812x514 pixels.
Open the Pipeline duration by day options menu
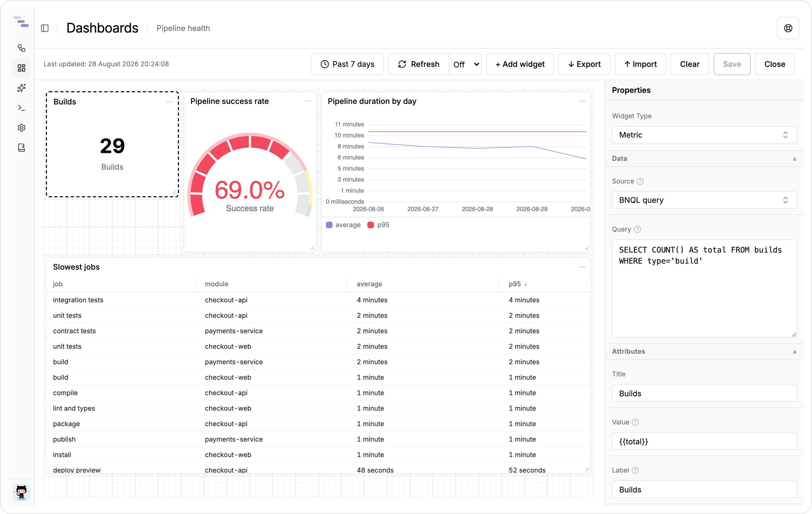[582, 101]
